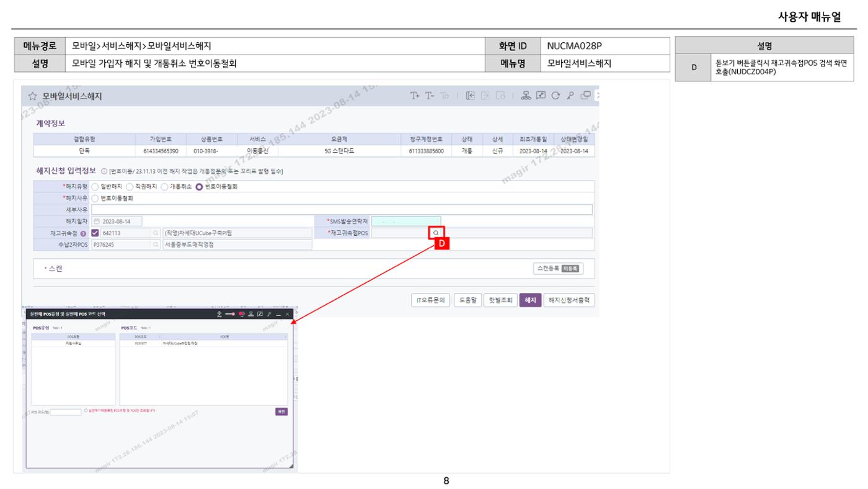This screenshot has width=868, height=489.
Task: Open the calendar icon in 해지일자 field
Action: coord(97,221)
